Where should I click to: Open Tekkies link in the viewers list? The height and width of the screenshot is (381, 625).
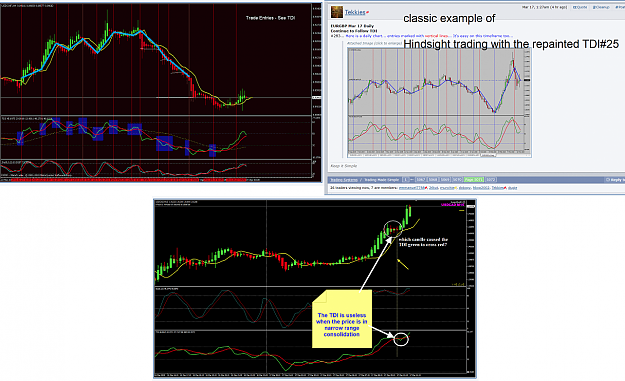[x=497, y=188]
